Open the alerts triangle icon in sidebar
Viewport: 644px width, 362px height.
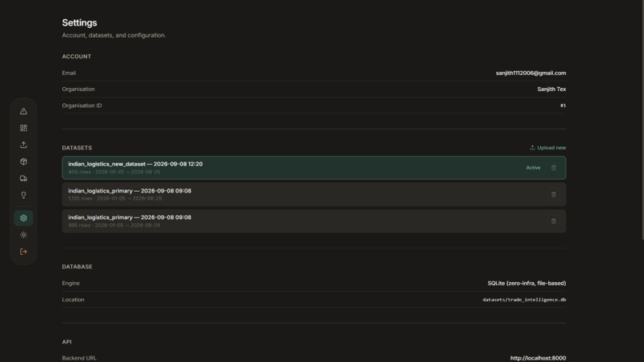[23, 111]
